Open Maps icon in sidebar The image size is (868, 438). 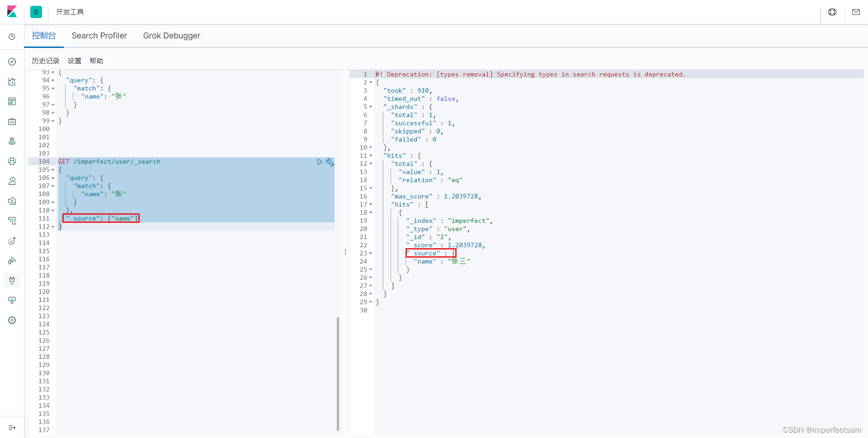point(12,141)
